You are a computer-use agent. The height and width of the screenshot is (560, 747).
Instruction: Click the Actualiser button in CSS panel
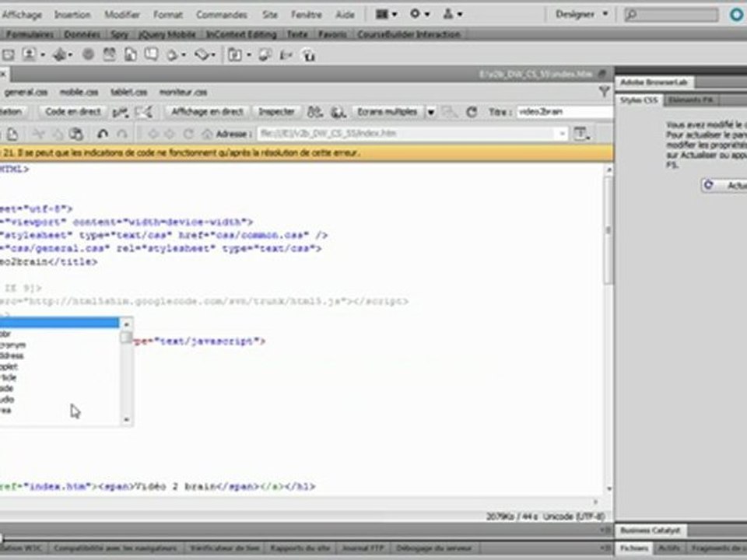[724, 185]
